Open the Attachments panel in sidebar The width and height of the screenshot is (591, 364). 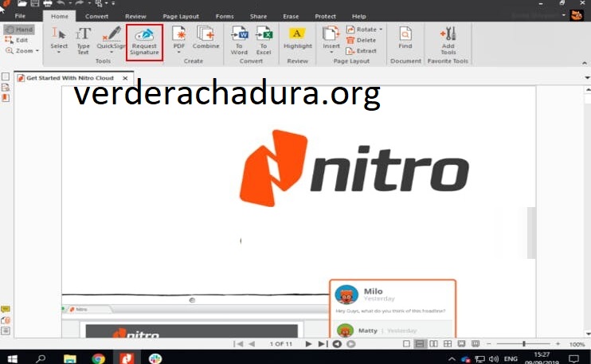tap(6, 320)
